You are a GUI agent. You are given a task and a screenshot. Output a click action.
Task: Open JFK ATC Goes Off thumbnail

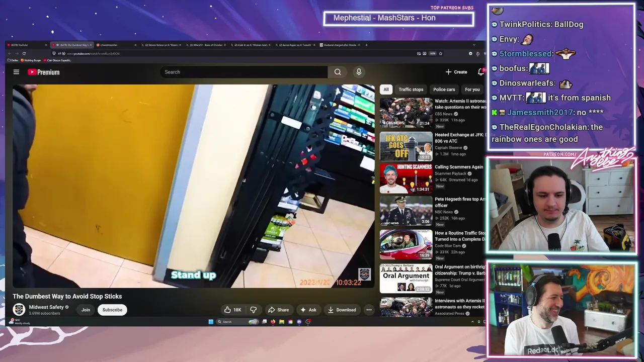[406, 146]
